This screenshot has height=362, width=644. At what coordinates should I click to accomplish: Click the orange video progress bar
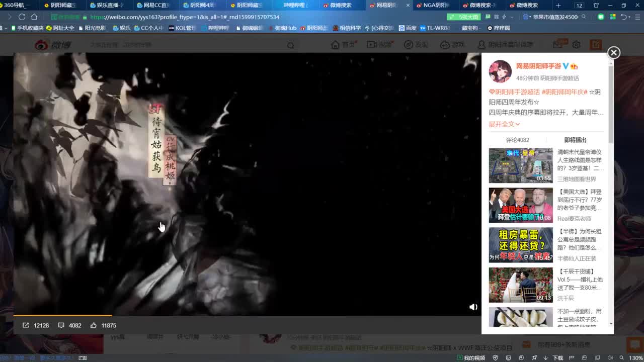pos(62,315)
